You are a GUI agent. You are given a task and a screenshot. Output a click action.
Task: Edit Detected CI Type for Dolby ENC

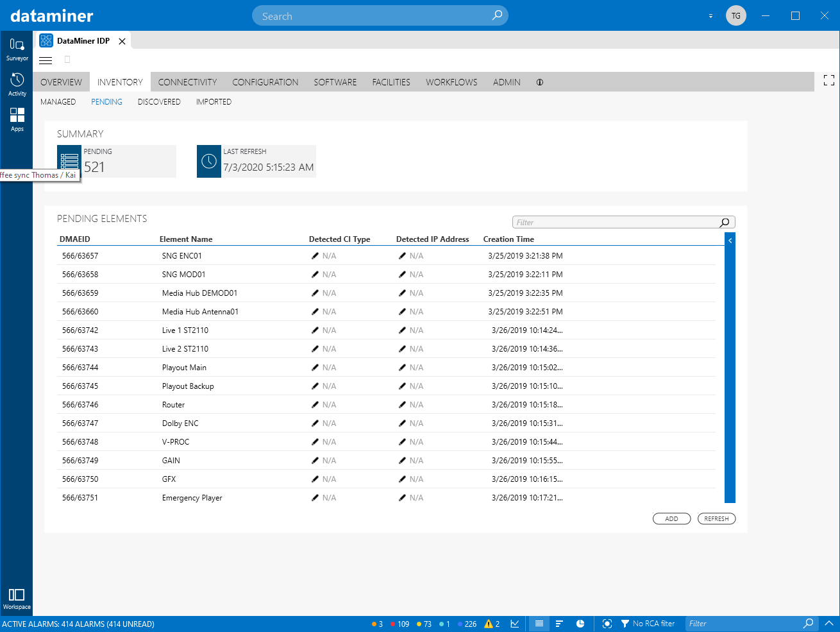point(315,423)
